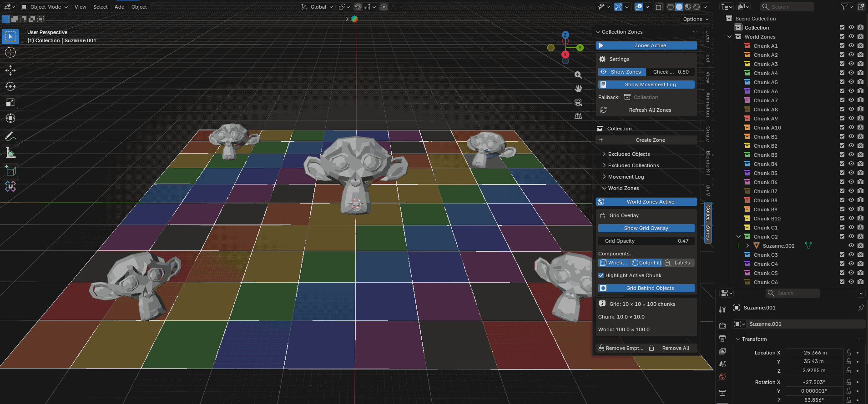Hide Chunk A1 with eye icon

pyautogui.click(x=851, y=45)
